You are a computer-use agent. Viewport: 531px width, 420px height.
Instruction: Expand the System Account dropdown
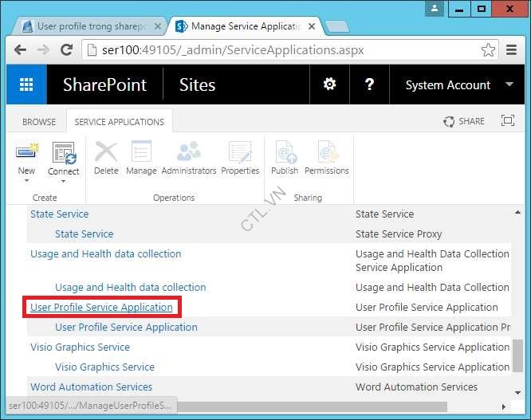point(509,85)
